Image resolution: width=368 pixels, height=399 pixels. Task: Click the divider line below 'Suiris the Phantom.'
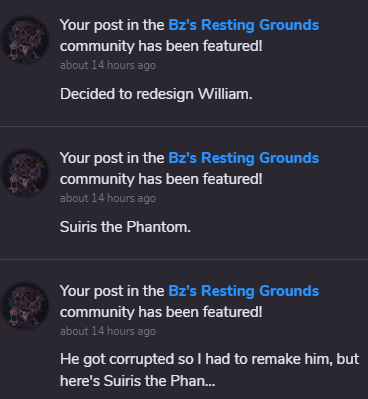[x=184, y=259]
